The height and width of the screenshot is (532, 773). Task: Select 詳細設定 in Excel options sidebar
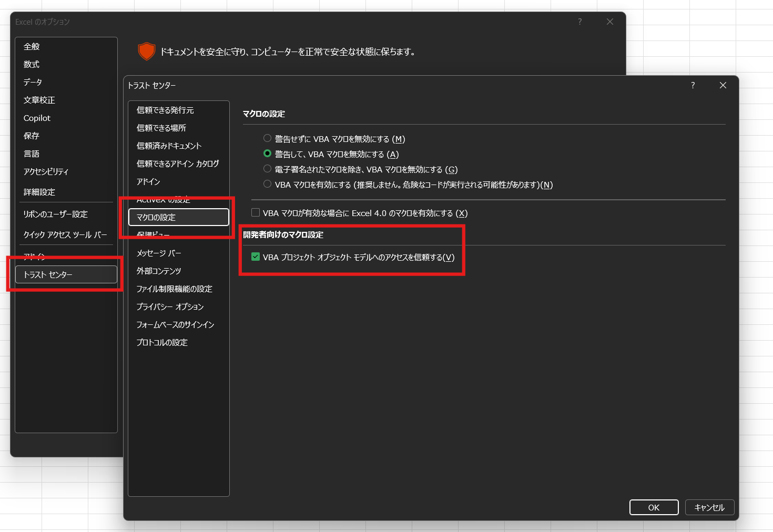click(66, 192)
